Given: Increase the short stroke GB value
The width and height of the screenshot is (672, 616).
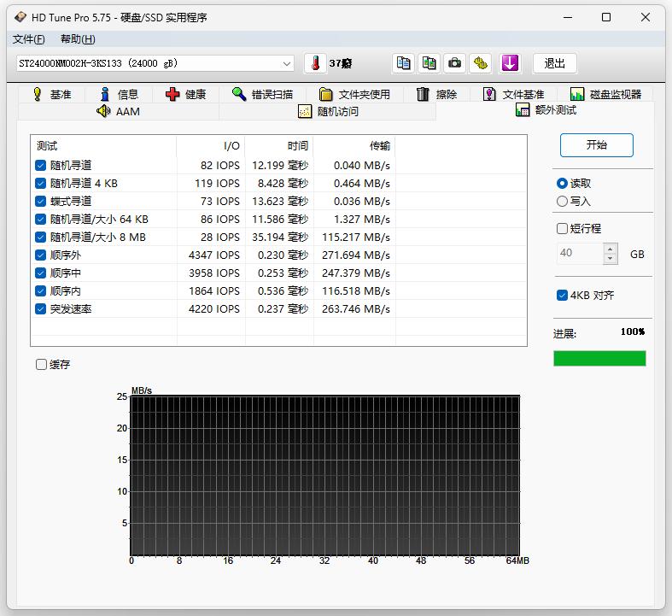Looking at the screenshot, I should pyautogui.click(x=610, y=249).
